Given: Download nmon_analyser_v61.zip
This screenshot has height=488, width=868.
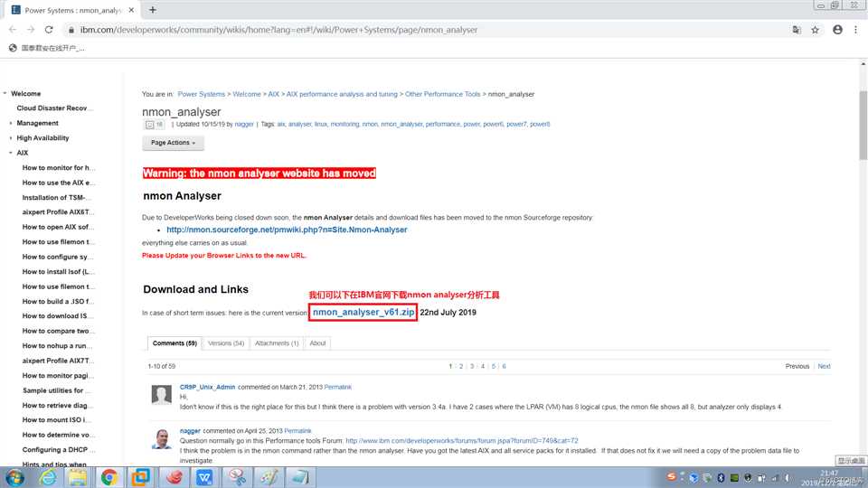Looking at the screenshot, I should [x=363, y=312].
